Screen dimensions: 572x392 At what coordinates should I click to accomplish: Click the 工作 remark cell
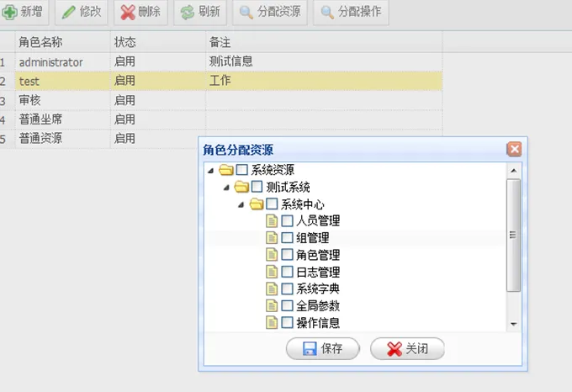point(324,81)
